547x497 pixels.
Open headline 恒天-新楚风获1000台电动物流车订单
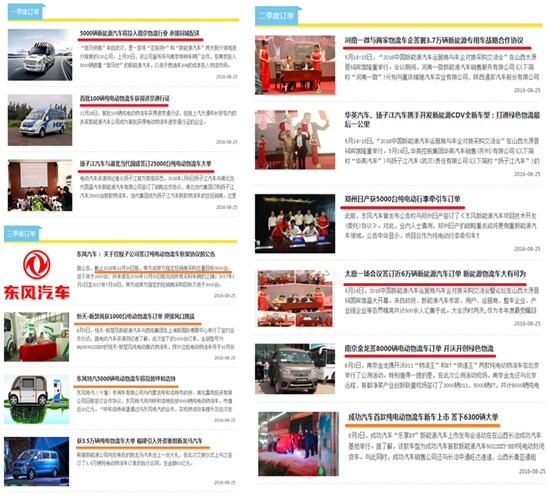point(136,316)
